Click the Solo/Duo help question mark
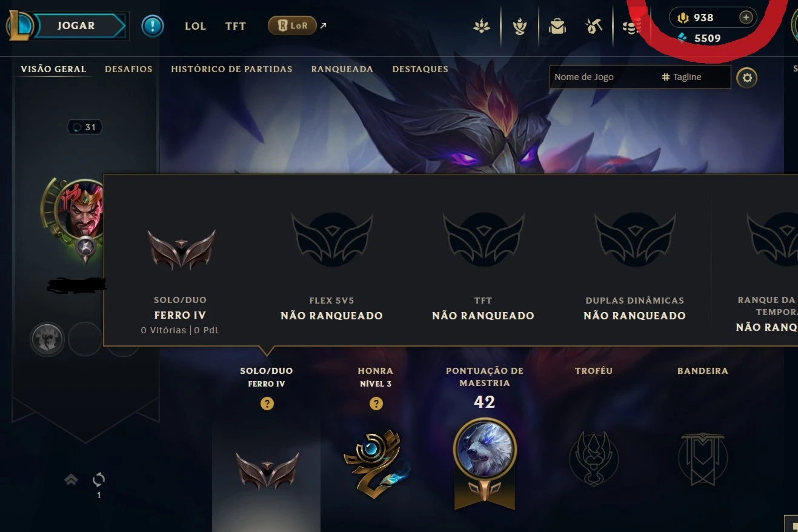The width and height of the screenshot is (798, 532). [267, 404]
